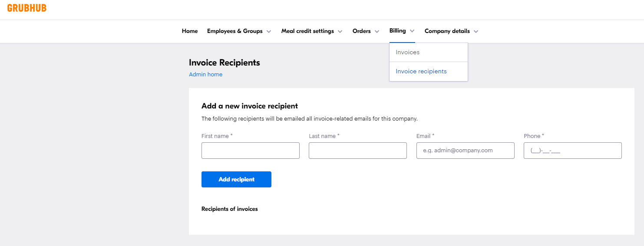Viewport: 644px width, 246px height.
Task: Follow the Admin home link
Action: 205,75
